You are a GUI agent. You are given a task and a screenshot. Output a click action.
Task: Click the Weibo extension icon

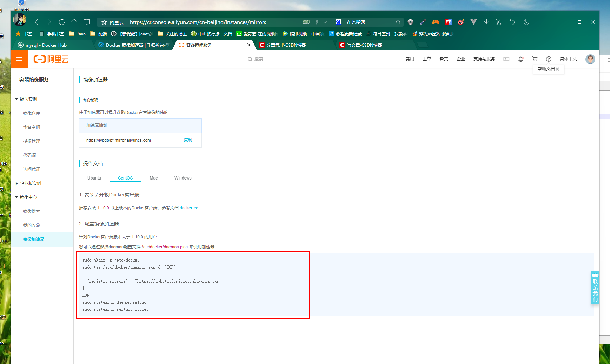point(461,22)
